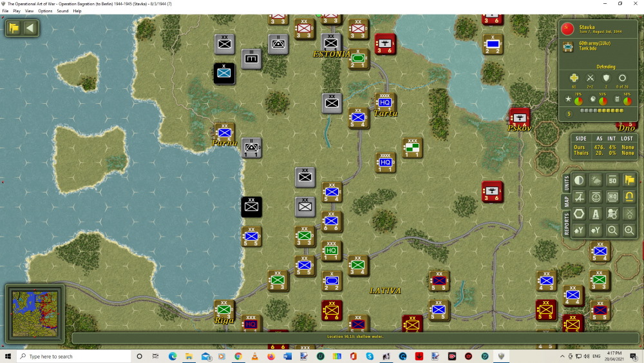Open the weather cloud view button

pos(596,180)
